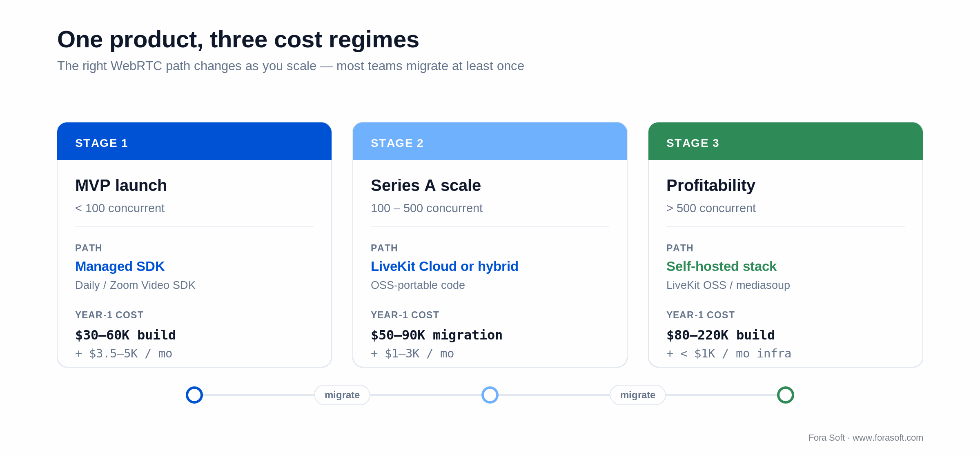Screen dimensions: 980x457
Task: Click the blue Stage 1 timeline circle
Action: [194, 395]
